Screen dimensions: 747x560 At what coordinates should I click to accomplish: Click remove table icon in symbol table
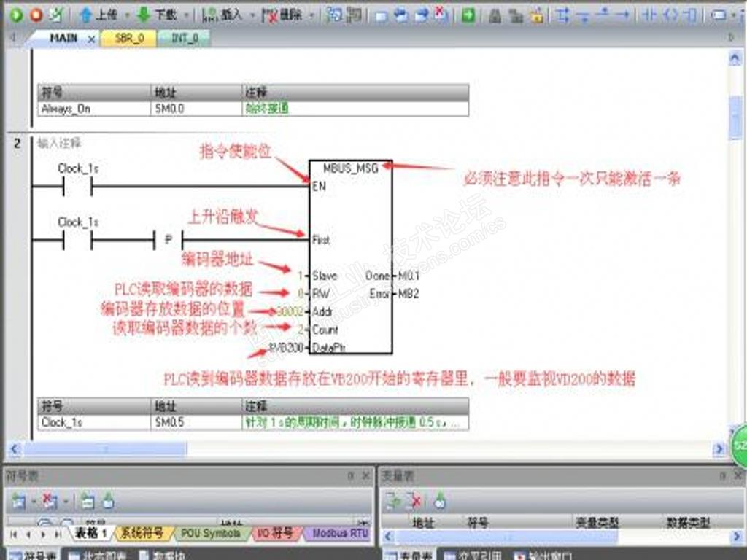49,501
